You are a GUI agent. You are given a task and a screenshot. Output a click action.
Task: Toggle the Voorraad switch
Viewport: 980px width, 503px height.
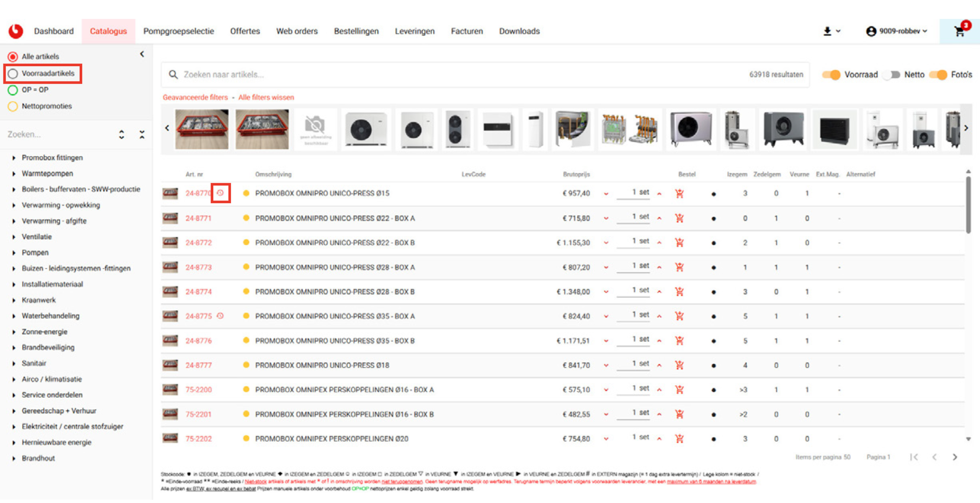tap(831, 75)
